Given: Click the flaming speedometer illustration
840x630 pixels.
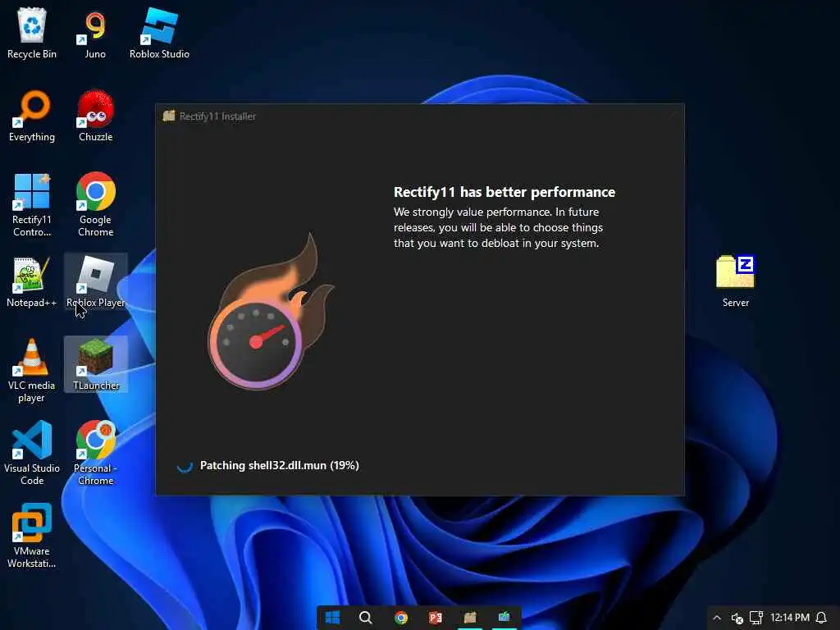Looking at the screenshot, I should 271,311.
